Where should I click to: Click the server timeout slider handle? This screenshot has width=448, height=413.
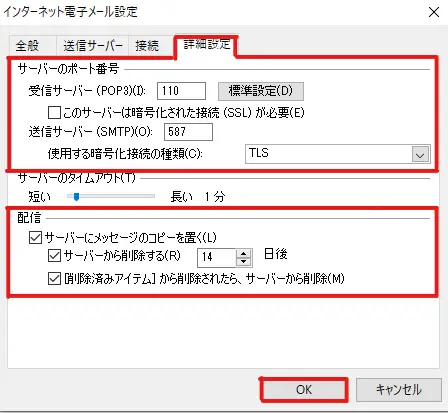tap(76, 197)
